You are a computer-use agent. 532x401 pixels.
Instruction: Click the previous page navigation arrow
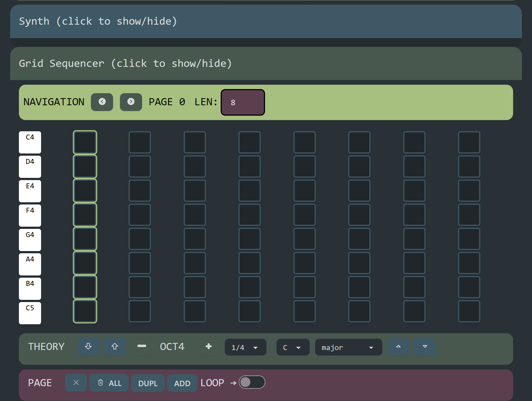(102, 102)
